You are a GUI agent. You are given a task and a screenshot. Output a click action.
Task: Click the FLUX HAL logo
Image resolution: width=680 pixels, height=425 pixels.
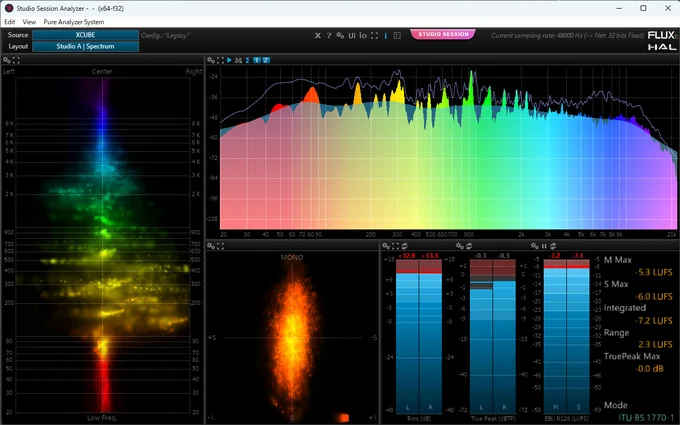pyautogui.click(x=662, y=40)
